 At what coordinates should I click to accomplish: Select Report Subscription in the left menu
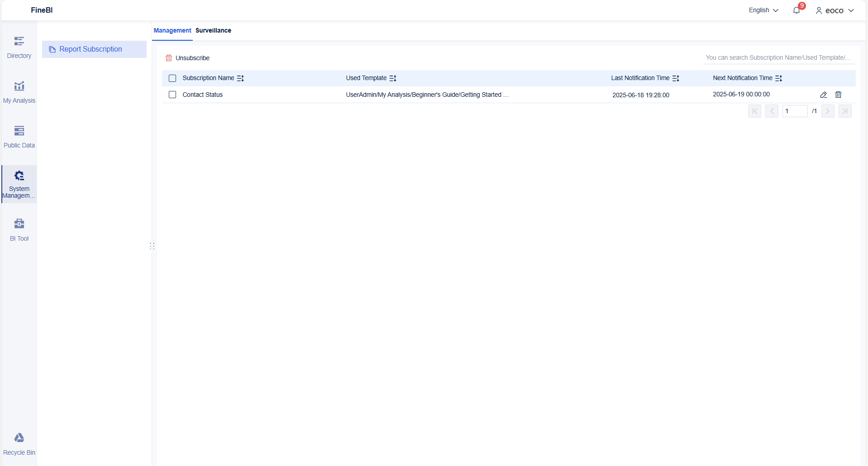[94, 49]
